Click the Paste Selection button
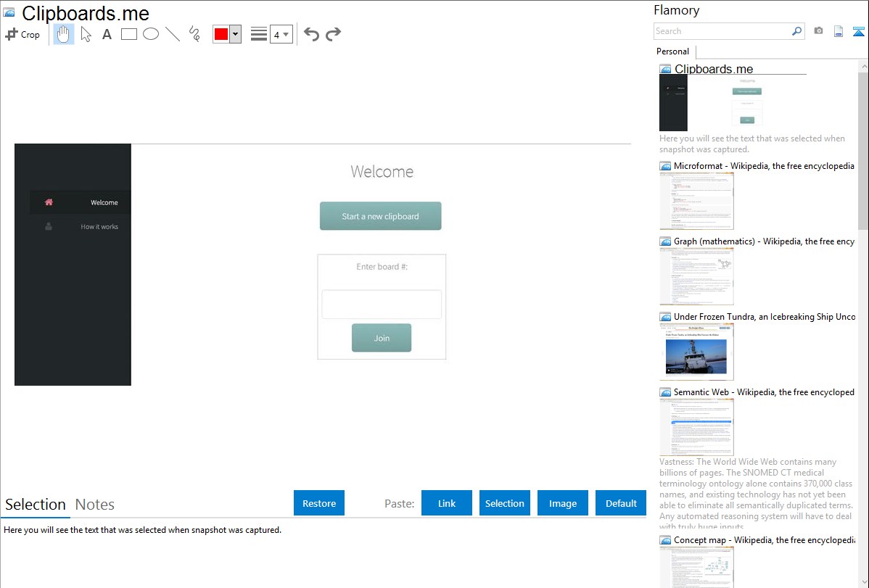The width and height of the screenshot is (869, 588). (504, 503)
